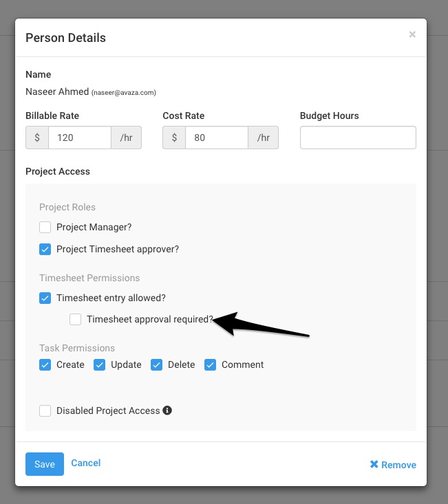Click the Cost Rate input field
The height and width of the screenshot is (504, 448).
(217, 138)
